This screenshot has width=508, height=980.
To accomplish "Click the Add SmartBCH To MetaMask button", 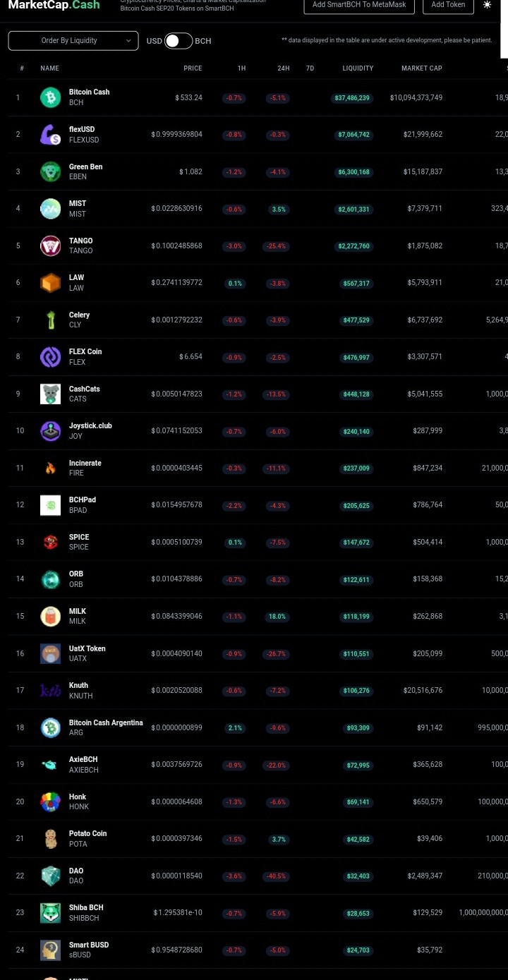I will [359, 6].
